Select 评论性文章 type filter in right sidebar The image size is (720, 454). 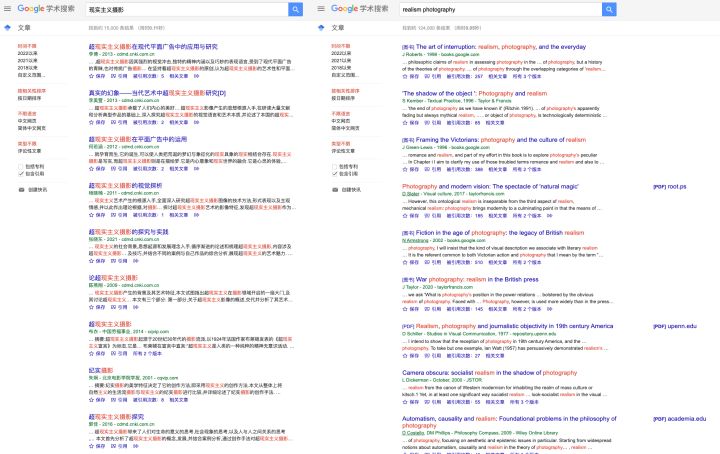[343, 151]
